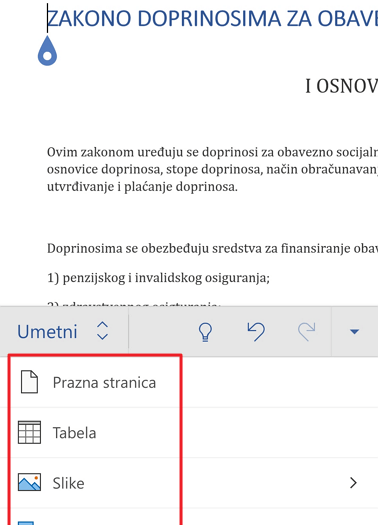The width and height of the screenshot is (378, 525).
Task: Click the table grid icon
Action: click(x=29, y=432)
